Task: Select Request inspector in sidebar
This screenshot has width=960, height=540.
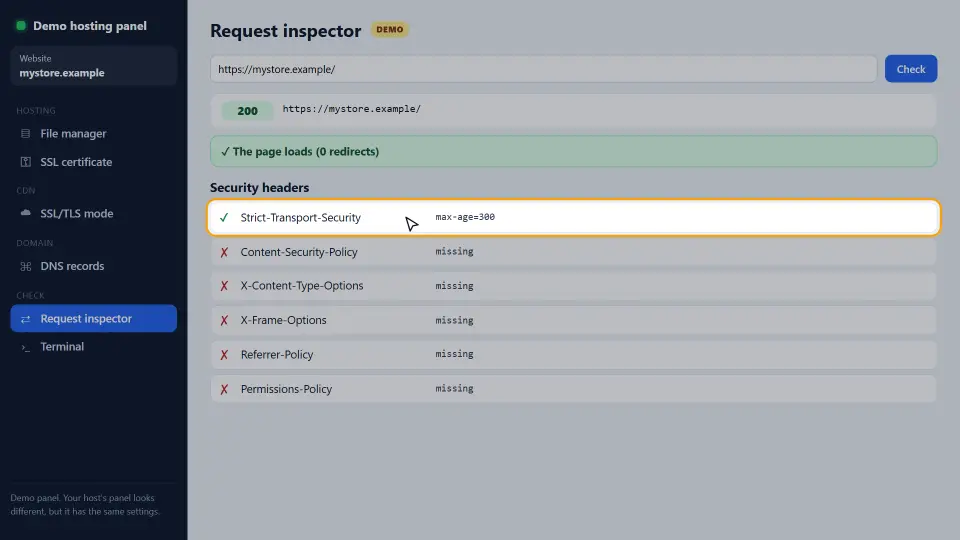Action: (94, 318)
